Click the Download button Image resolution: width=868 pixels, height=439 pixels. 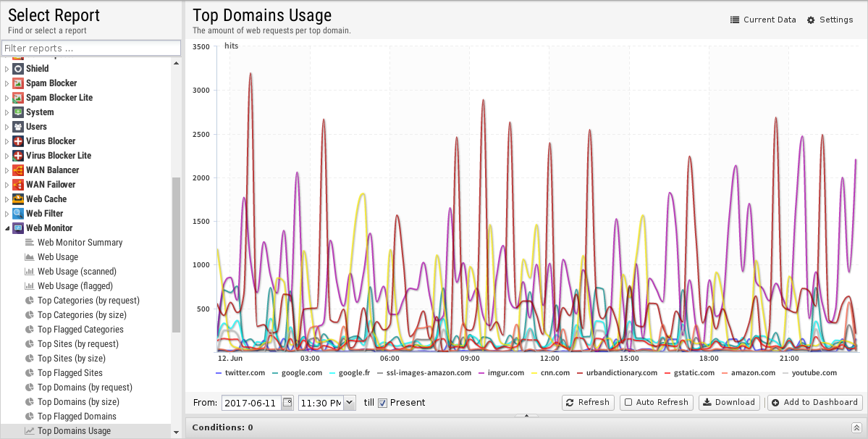(729, 403)
